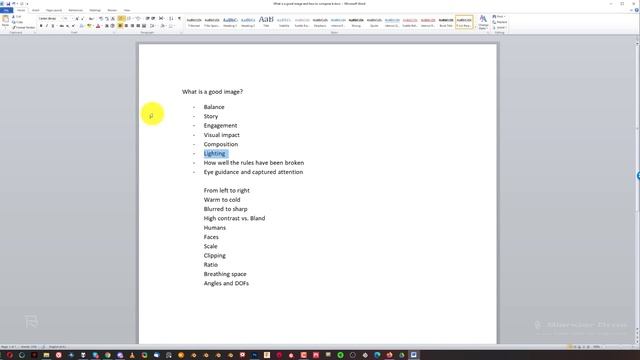Click the Replace command in Editing group
This screenshot has width=640, height=360.
[x=500, y=22]
